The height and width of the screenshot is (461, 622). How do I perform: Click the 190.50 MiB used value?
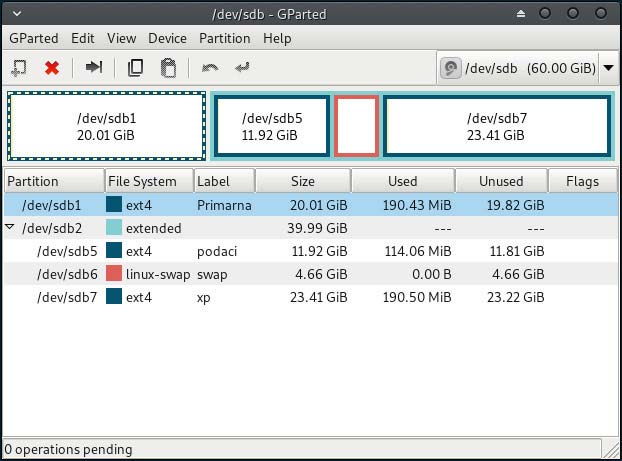[x=417, y=297]
